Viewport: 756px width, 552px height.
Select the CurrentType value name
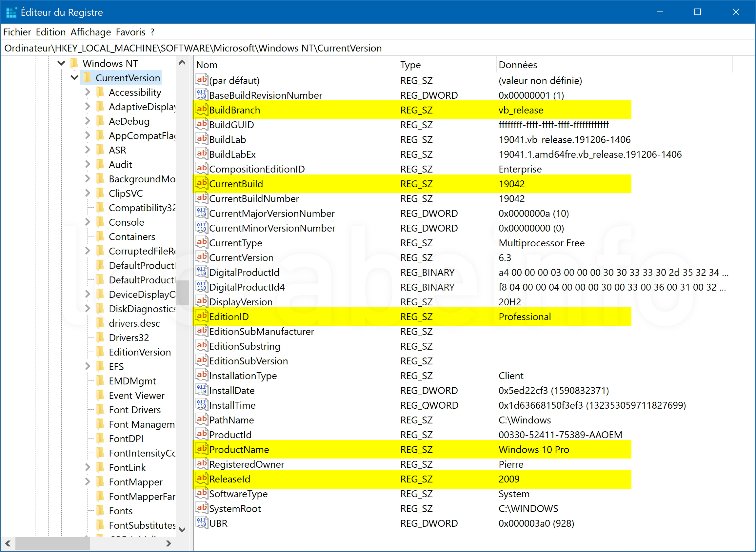click(236, 243)
